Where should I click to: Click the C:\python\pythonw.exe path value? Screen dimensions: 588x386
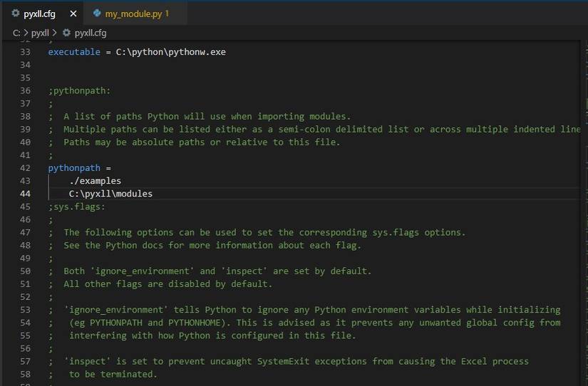click(x=170, y=52)
